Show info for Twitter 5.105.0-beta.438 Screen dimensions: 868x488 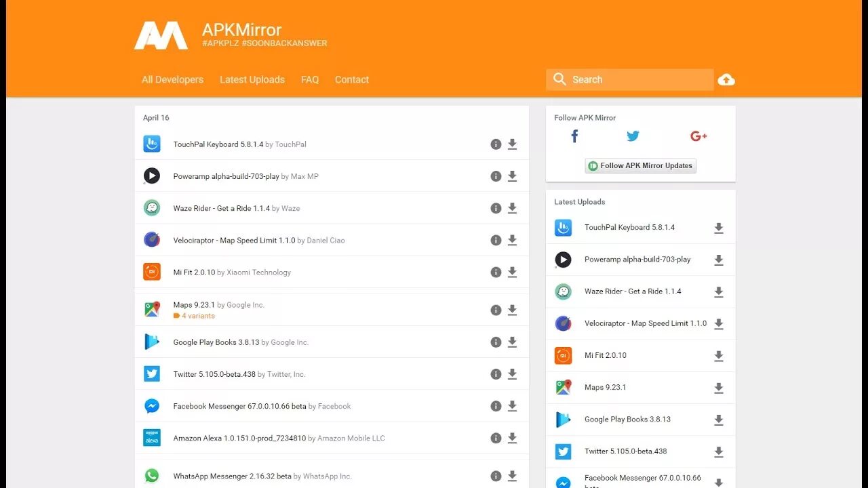pyautogui.click(x=496, y=374)
